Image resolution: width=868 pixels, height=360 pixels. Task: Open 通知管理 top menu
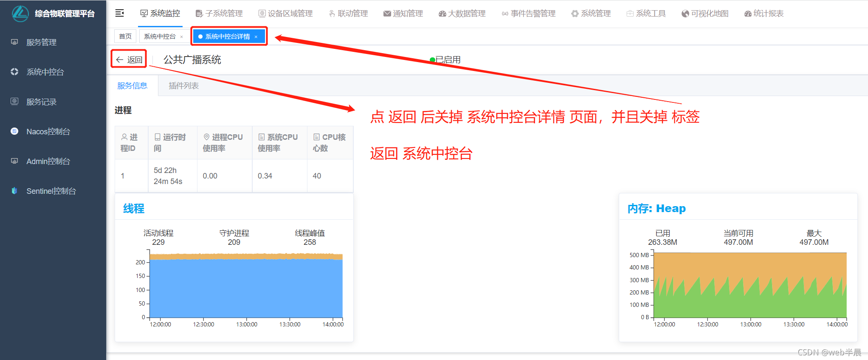click(x=403, y=14)
